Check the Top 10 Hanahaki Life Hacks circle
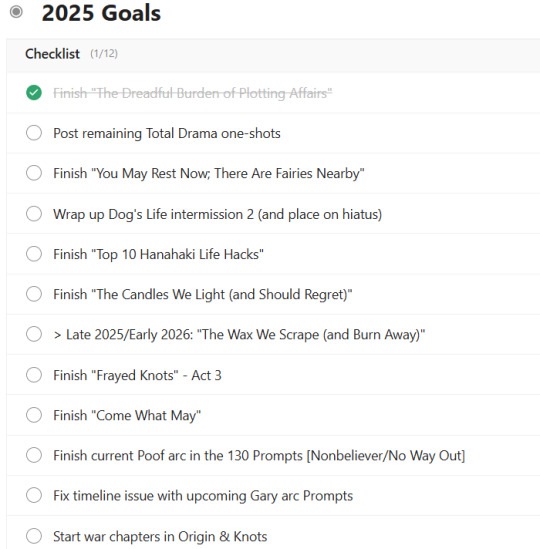 click(x=34, y=254)
